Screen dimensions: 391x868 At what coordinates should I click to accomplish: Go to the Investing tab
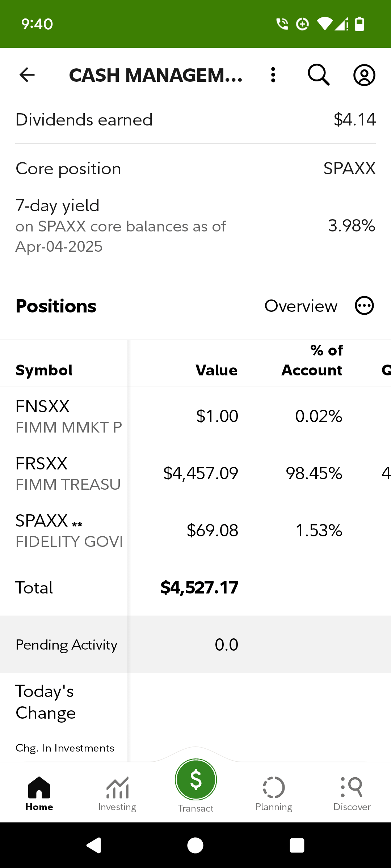click(x=117, y=793)
